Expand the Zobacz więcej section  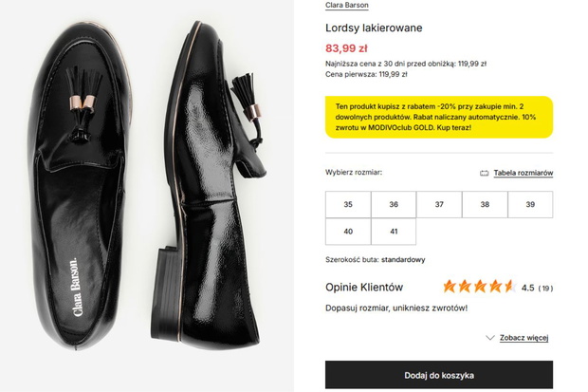click(x=524, y=338)
